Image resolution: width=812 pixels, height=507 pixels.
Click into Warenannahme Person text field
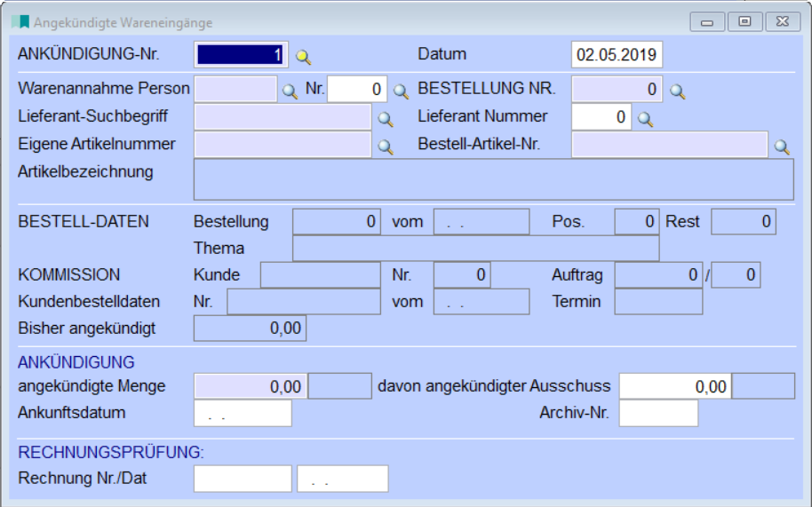(x=235, y=89)
